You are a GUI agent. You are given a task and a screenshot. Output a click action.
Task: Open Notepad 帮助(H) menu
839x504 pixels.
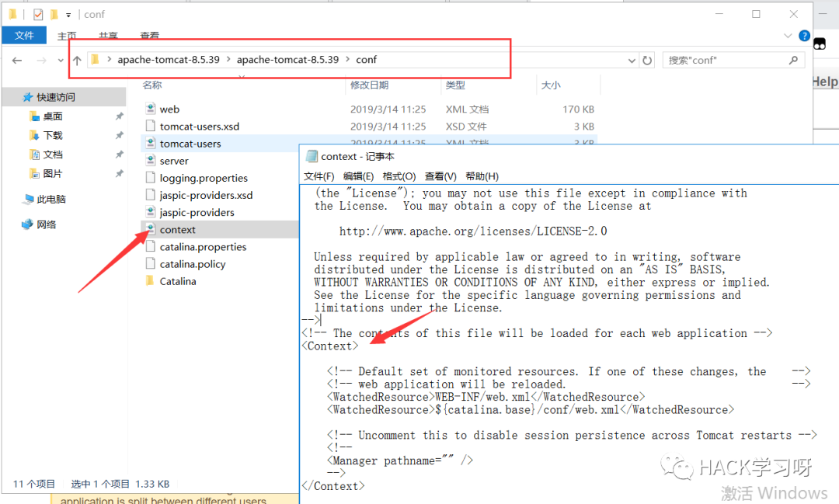tap(482, 176)
